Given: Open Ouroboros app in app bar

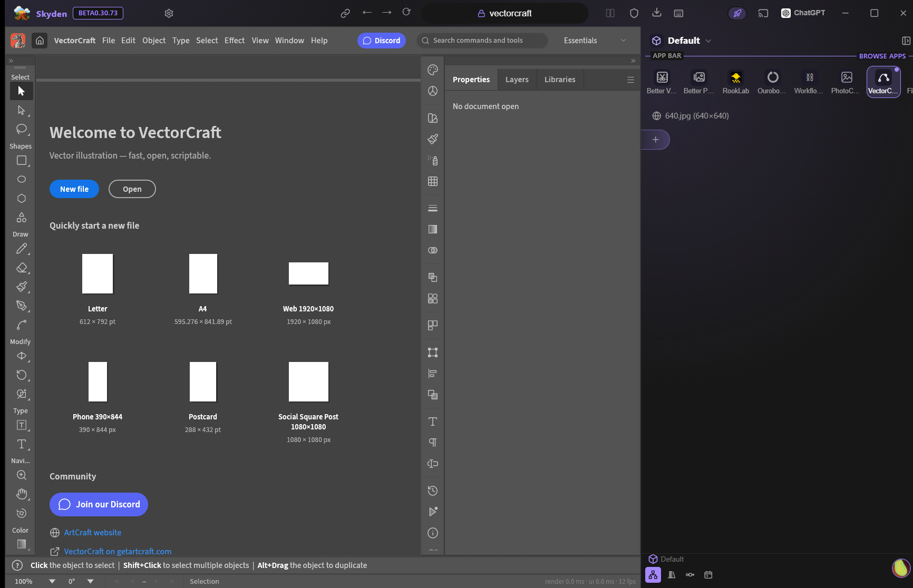Looking at the screenshot, I should pyautogui.click(x=773, y=82).
